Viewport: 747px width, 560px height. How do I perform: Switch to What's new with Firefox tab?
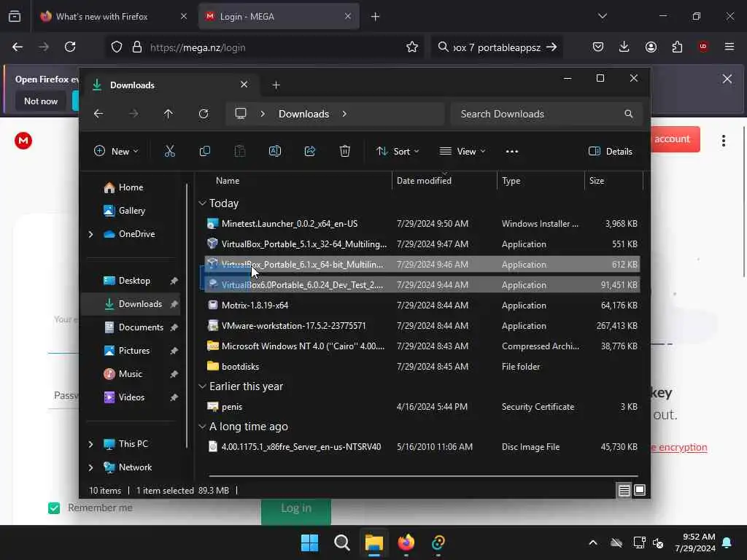click(114, 17)
